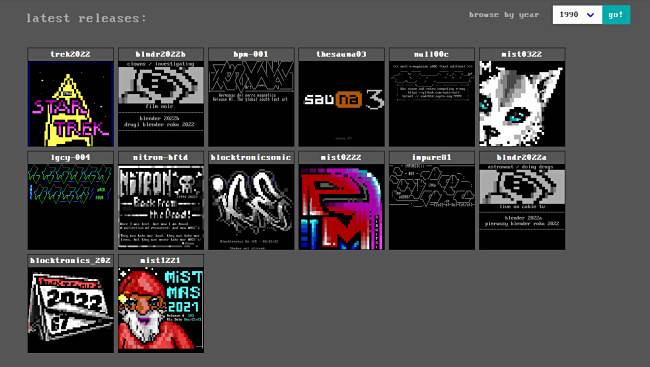650x367 pixels.
Task: Click the nitron-bftd title link
Action: coord(161,158)
